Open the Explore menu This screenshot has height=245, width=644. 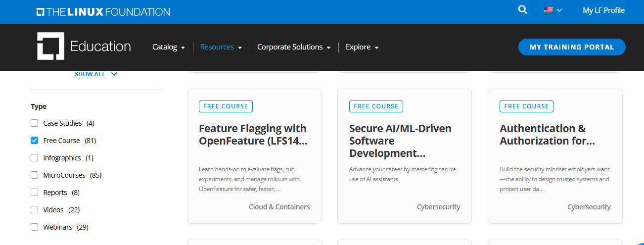click(x=362, y=47)
